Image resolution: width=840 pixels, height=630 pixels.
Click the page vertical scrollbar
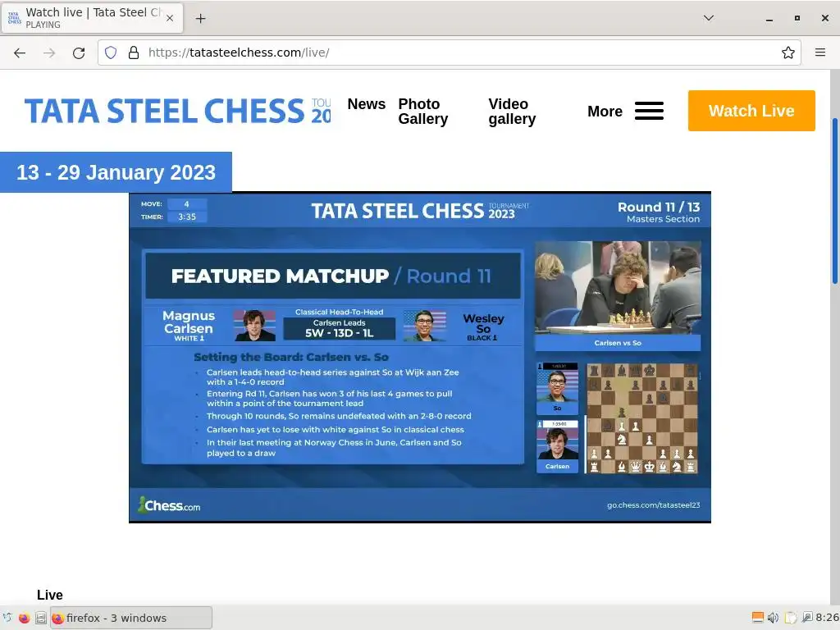[834, 201]
